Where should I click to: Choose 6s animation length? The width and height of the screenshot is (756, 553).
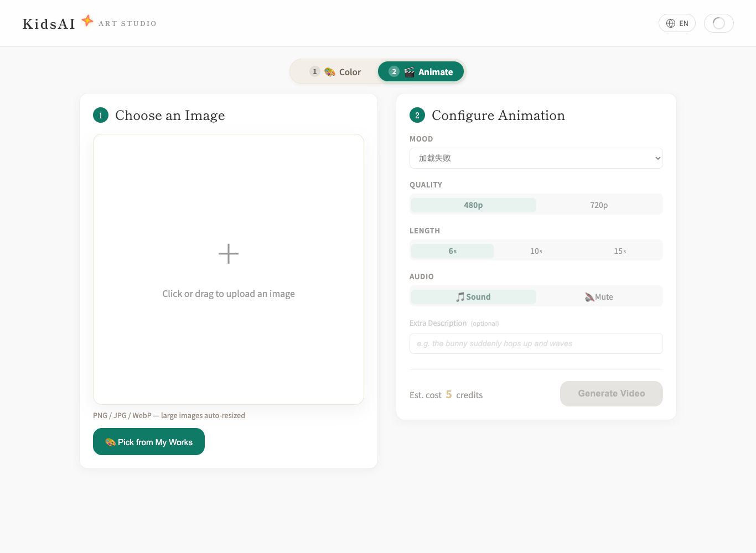click(452, 251)
